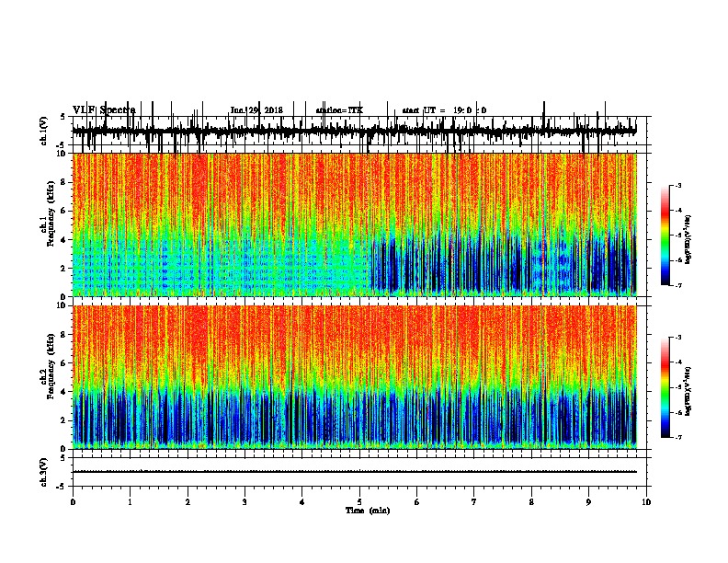This screenshot has width=728, height=563.
Task: Click the "-3" tick on ch.2 colorbar
Action: [678, 338]
